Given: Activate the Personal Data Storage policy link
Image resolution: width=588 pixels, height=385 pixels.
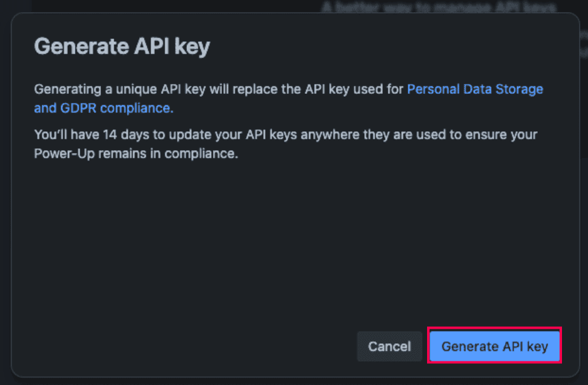Looking at the screenshot, I should click(475, 89).
